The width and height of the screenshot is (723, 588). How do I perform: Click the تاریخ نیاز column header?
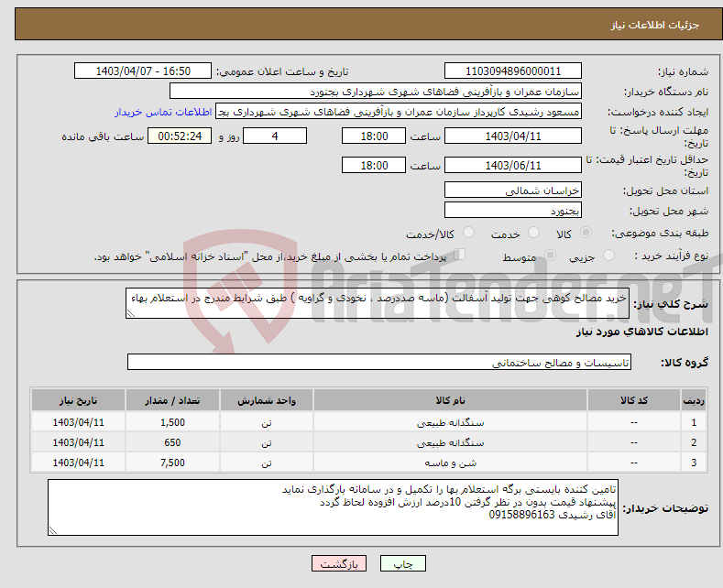[x=78, y=400]
